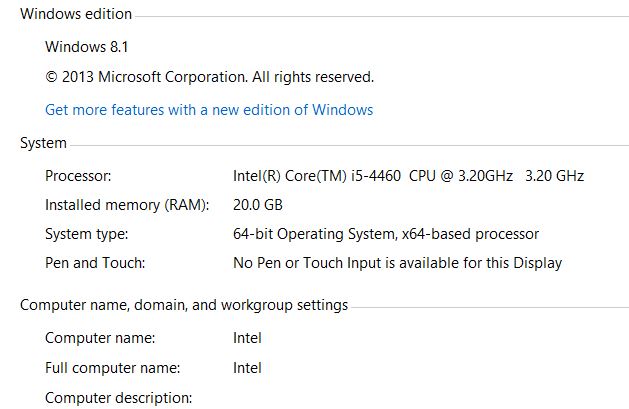Click the 64-bit Operating System value
Viewport: 629px width, 409px height.
tap(386, 234)
